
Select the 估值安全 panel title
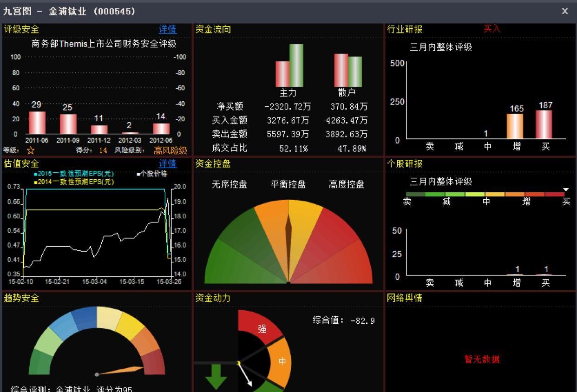point(21,163)
